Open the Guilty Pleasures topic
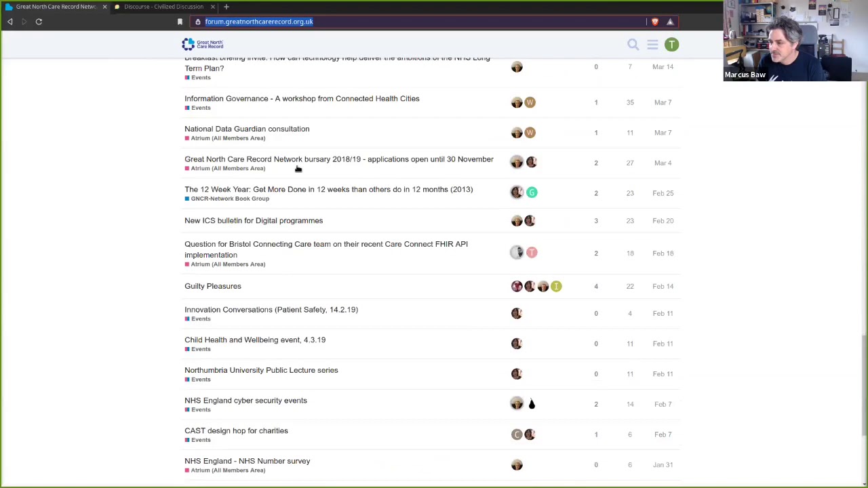Viewport: 868px width, 488px height. pos(212,286)
